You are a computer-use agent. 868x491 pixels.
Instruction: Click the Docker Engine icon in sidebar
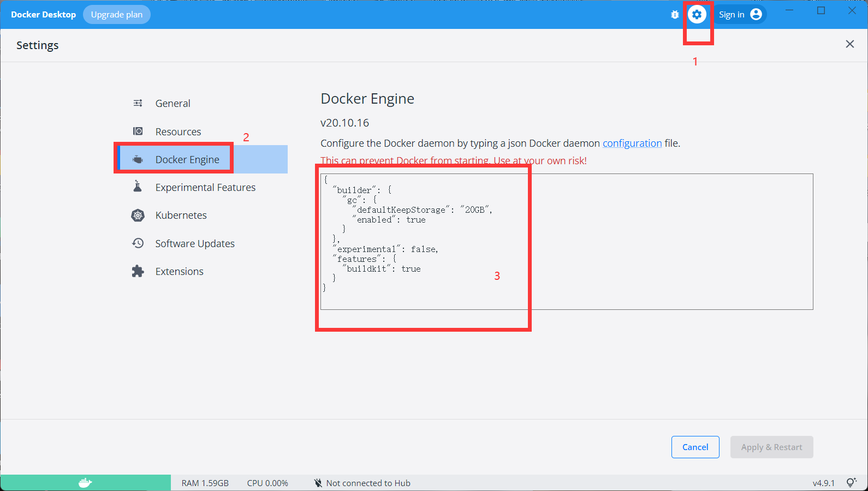click(x=138, y=159)
